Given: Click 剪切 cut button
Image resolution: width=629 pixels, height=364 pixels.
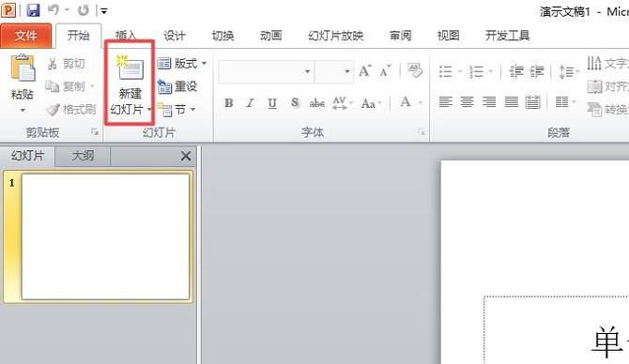Looking at the screenshot, I should point(67,64).
